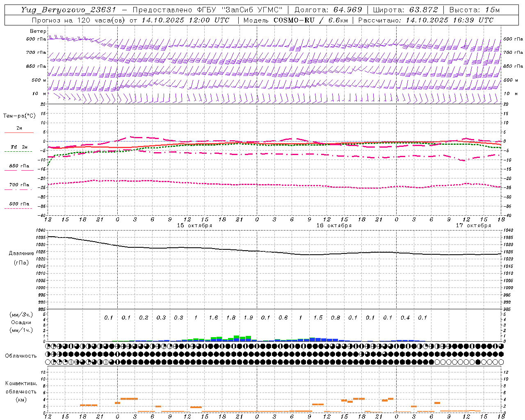Click the model name COSMO-RU / 6.6км
The width and height of the screenshot is (525, 420).
pyautogui.click(x=310, y=20)
